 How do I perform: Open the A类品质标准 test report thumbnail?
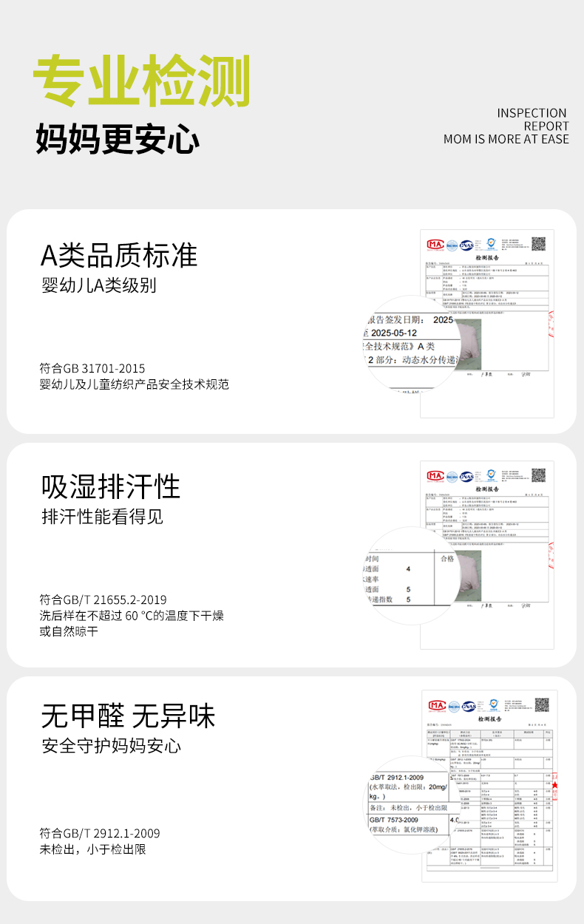click(x=487, y=323)
